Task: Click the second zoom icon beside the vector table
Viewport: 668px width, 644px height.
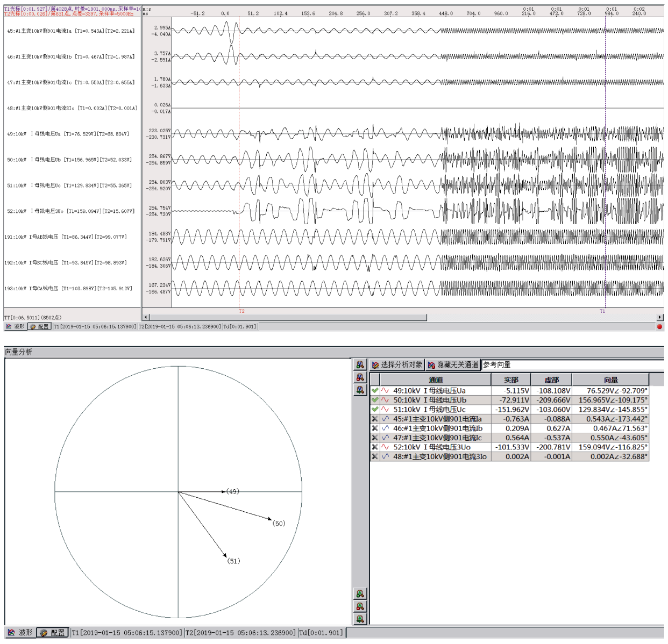Action: coord(360,377)
